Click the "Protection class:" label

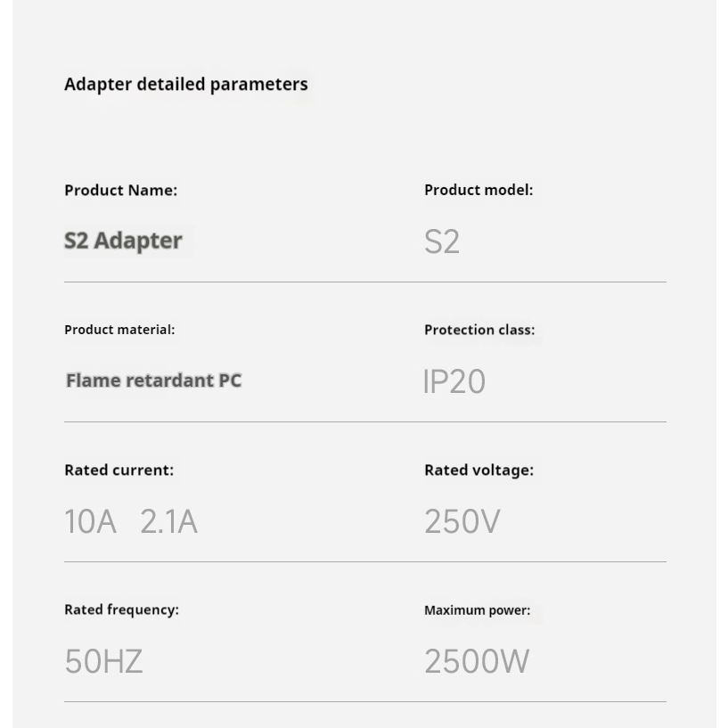click(x=479, y=330)
